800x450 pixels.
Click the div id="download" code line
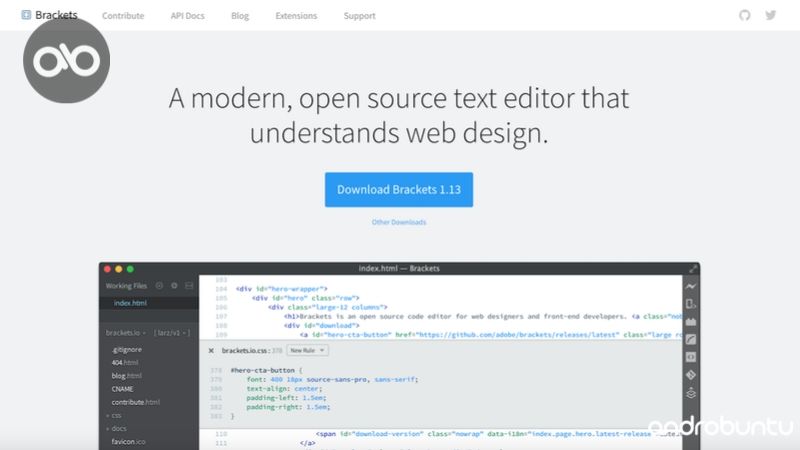(322, 326)
